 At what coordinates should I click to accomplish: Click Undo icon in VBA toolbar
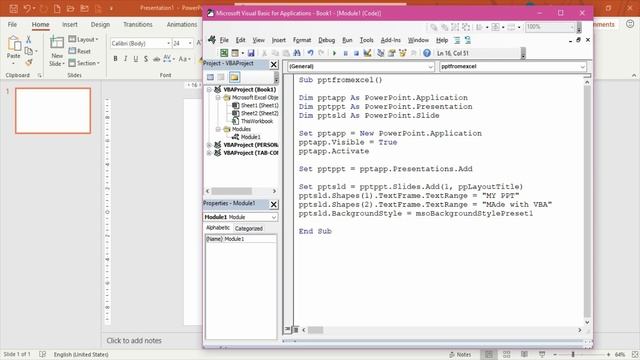(310, 53)
